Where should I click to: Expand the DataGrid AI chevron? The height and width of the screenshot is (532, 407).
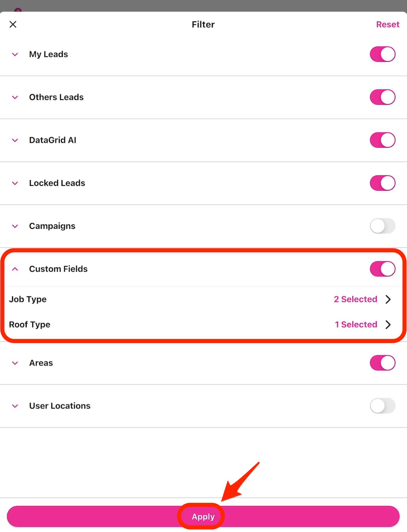pos(15,140)
